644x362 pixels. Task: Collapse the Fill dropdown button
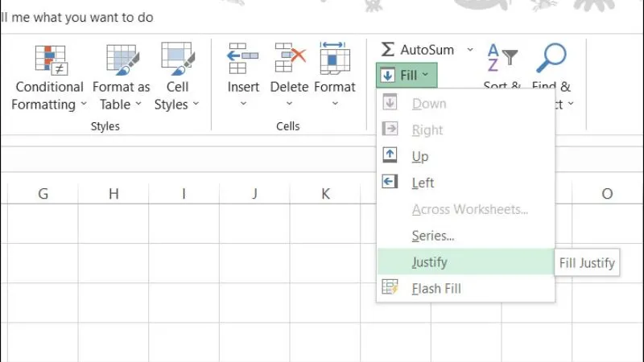[x=407, y=75]
